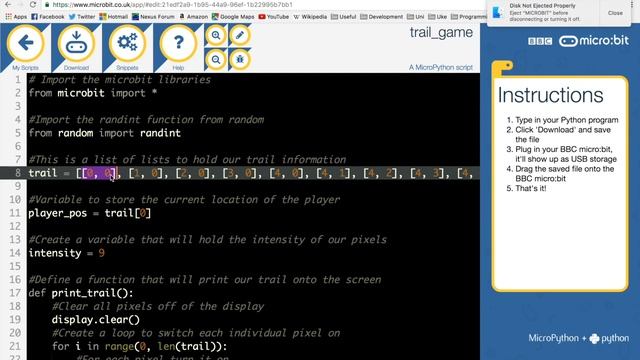Open the Hotmail bookmark
Image resolution: width=640 pixels, height=360 pixels.
pos(113,17)
